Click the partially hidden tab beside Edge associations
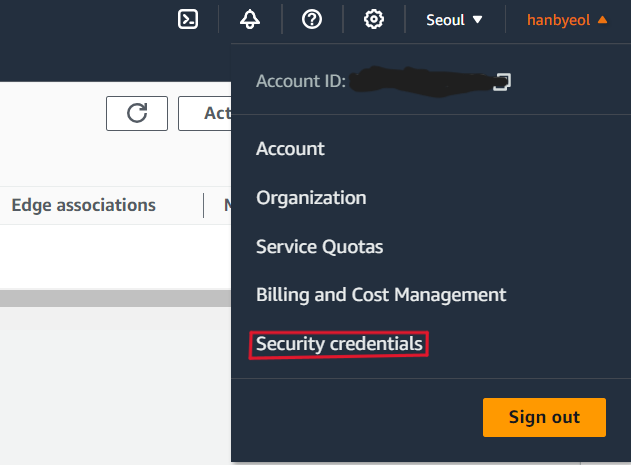The width and height of the screenshot is (631, 465). pos(228,205)
